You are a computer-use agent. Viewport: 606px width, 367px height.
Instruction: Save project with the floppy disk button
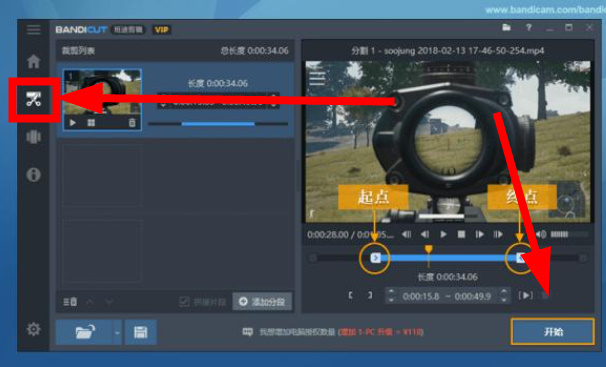click(140, 332)
